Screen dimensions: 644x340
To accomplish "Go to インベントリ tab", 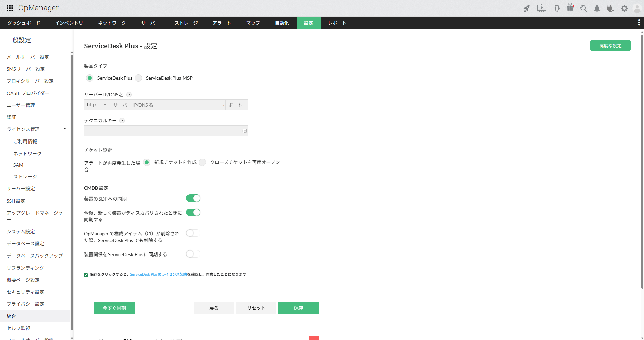I will tap(69, 23).
